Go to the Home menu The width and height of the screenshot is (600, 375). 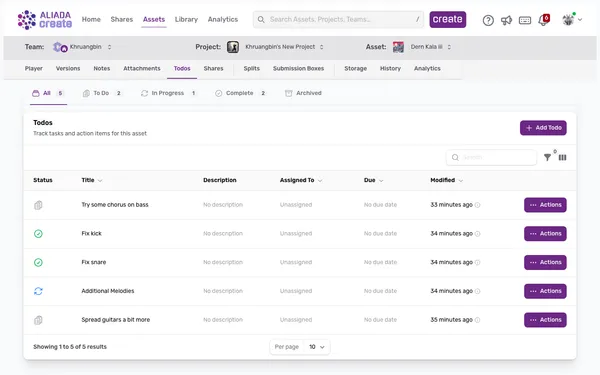pos(91,19)
